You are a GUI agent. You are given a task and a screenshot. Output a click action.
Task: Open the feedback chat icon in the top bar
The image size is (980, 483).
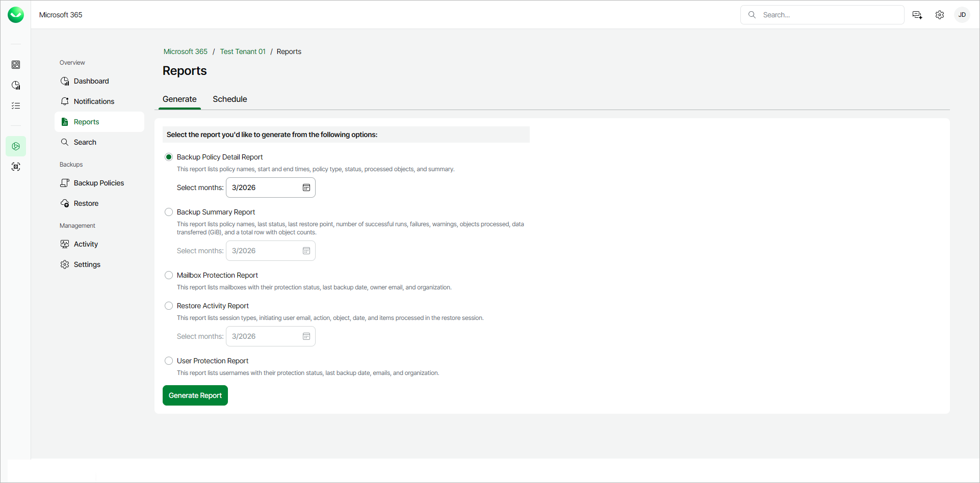click(x=917, y=15)
